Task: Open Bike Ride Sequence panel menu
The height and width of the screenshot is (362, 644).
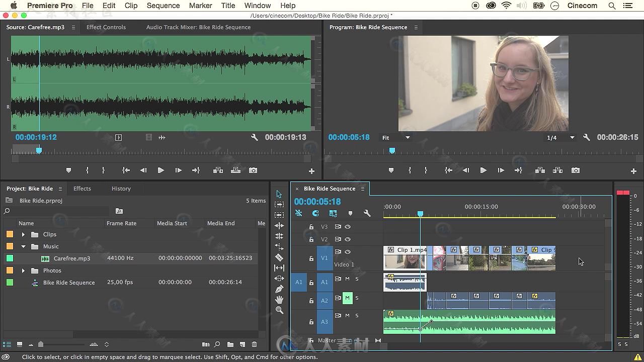Action: click(x=362, y=189)
